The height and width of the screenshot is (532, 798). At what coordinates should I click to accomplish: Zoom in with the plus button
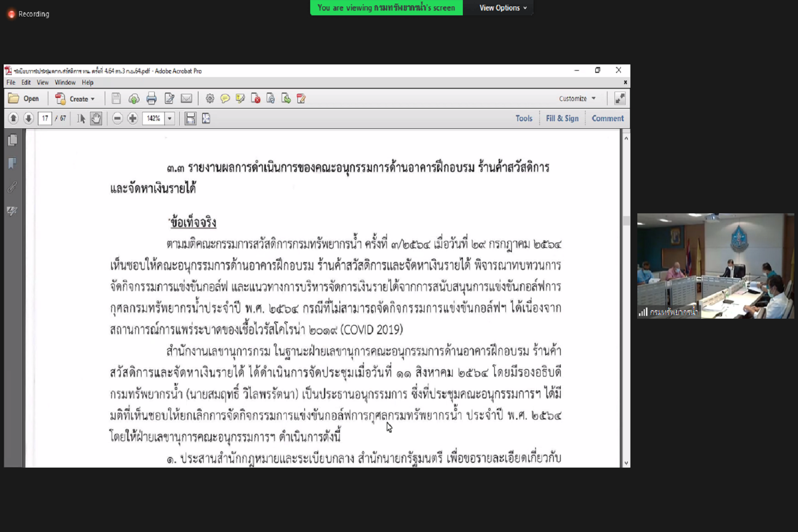132,118
